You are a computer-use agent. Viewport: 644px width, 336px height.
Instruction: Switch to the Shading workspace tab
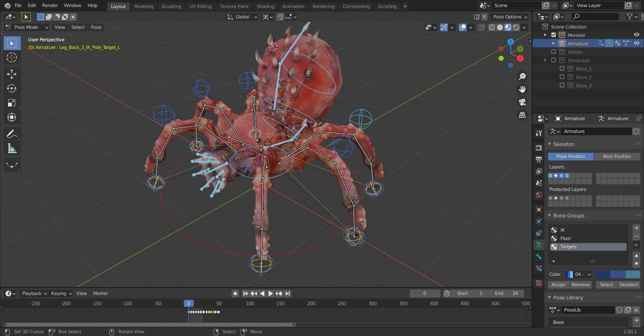pos(265,6)
